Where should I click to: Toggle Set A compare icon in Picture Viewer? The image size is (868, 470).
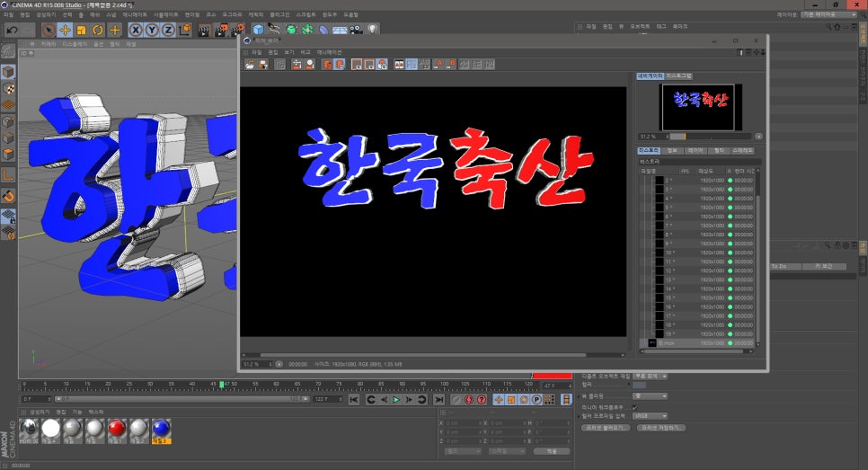tap(440, 64)
